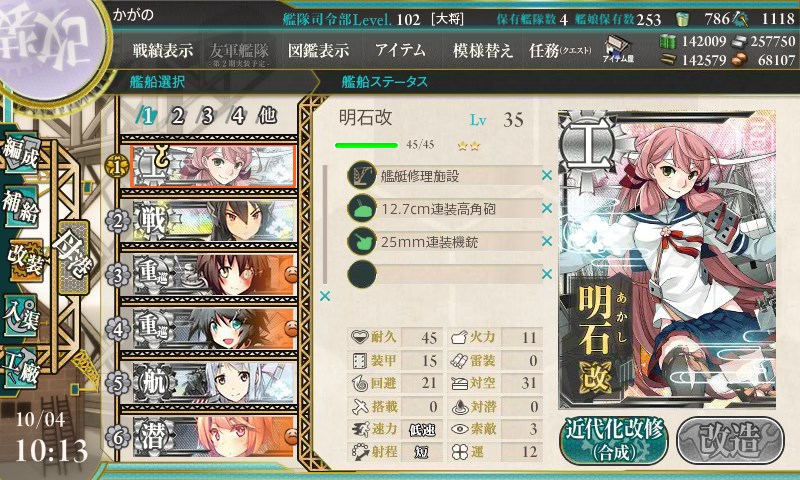Open the 図鑑表示 encyclopedia menu

(318, 50)
